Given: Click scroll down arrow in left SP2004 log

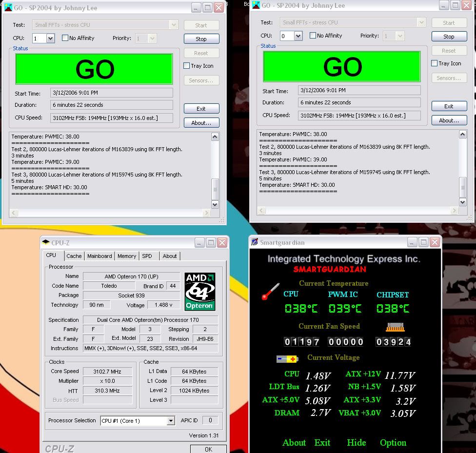Looking at the screenshot, I should [215, 205].
